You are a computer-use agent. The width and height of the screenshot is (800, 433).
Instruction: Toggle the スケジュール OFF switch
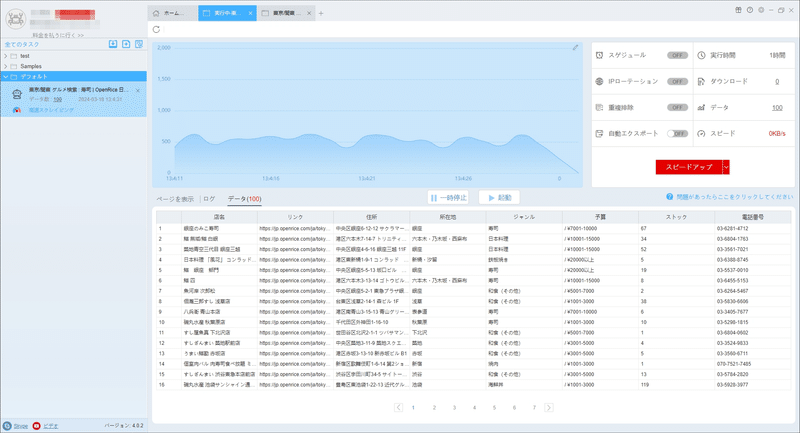click(678, 55)
